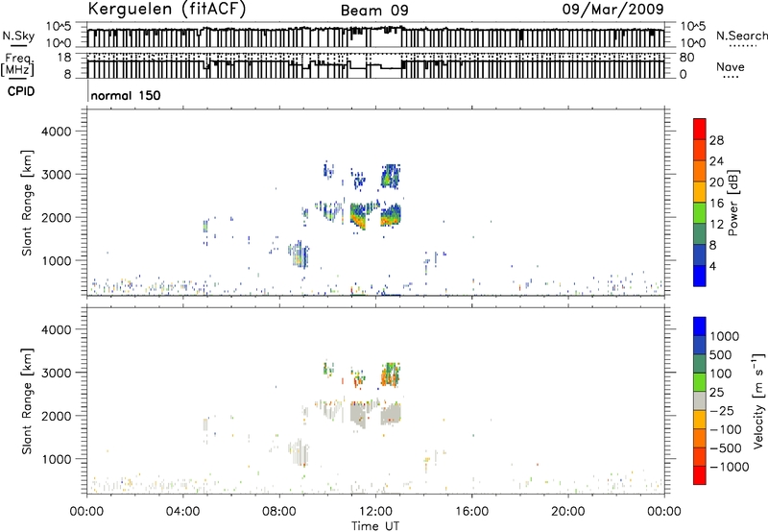Click the '-1000' tick on the Velocity colorbar

[x=729, y=467]
